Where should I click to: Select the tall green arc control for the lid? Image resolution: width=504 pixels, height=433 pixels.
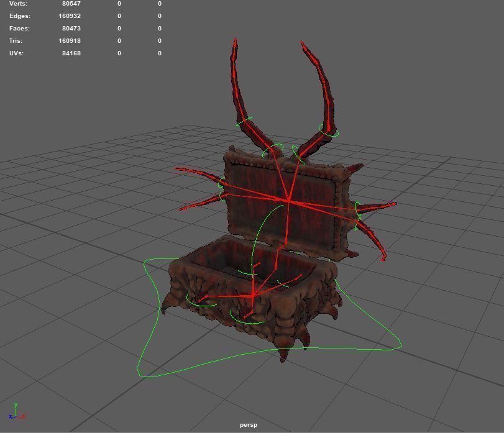click(257, 234)
